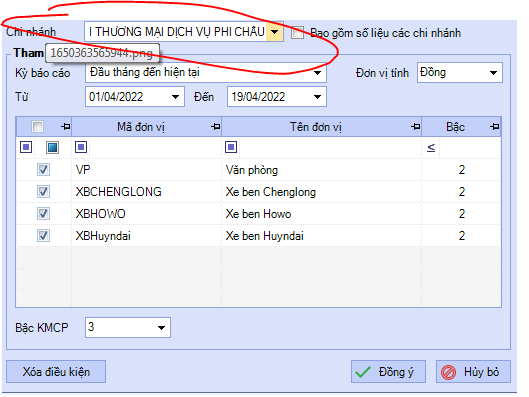The height and width of the screenshot is (397, 529).
Task: Sort by Mã đơn vị column header
Action: coord(141,127)
